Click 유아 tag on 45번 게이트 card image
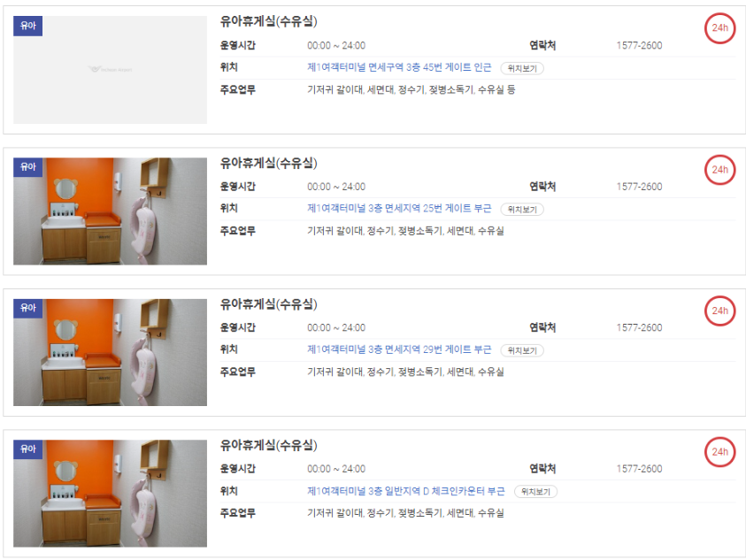 (27, 27)
